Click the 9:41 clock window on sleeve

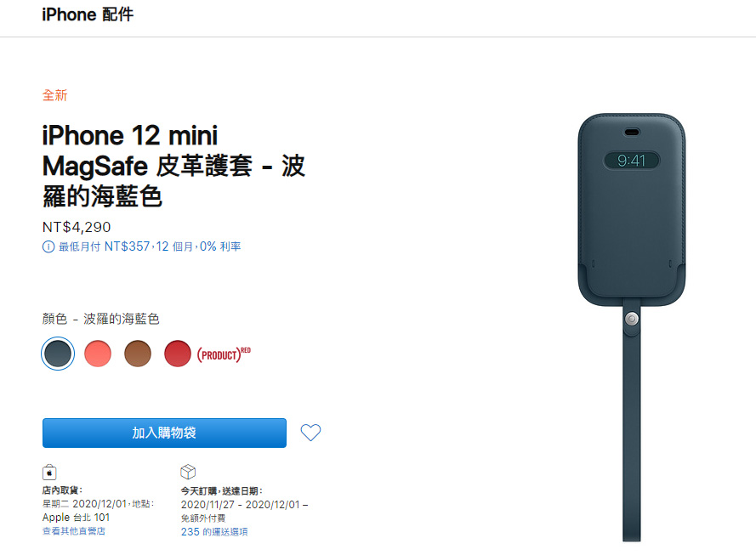click(632, 161)
